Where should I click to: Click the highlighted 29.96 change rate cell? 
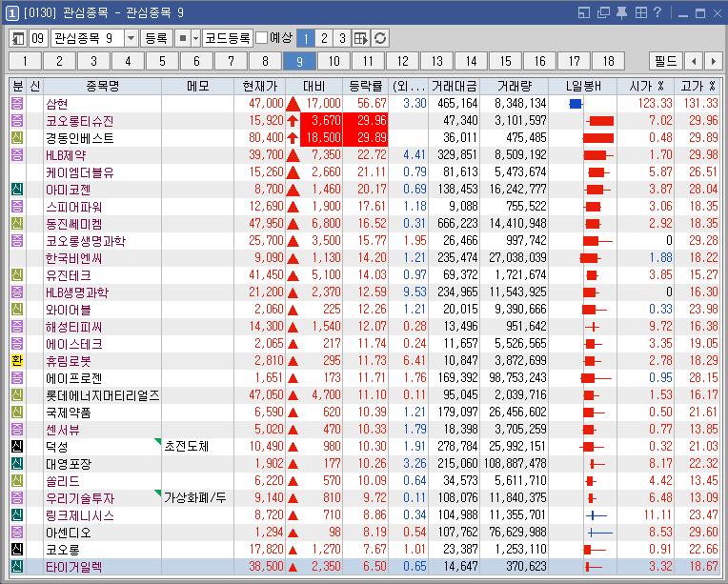[x=365, y=121]
